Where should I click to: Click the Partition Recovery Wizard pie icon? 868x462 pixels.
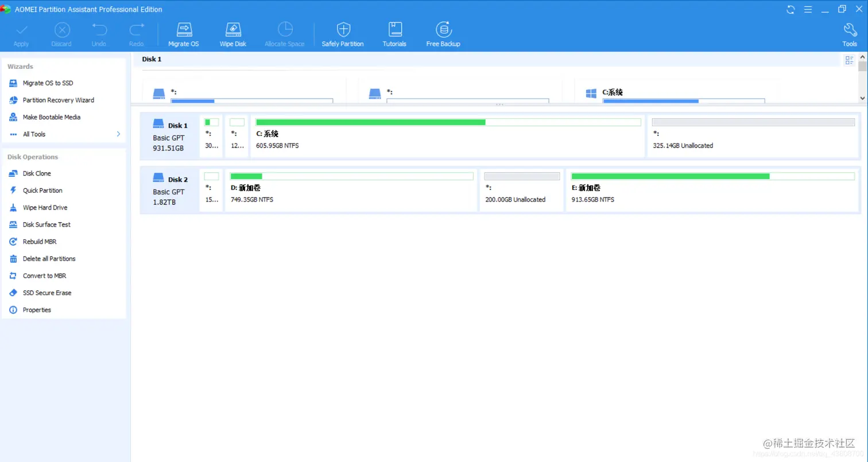[x=13, y=100]
